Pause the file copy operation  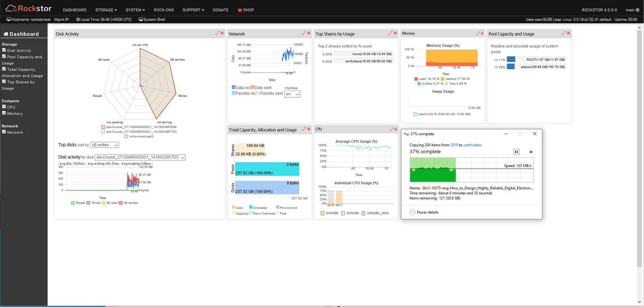tap(516, 152)
